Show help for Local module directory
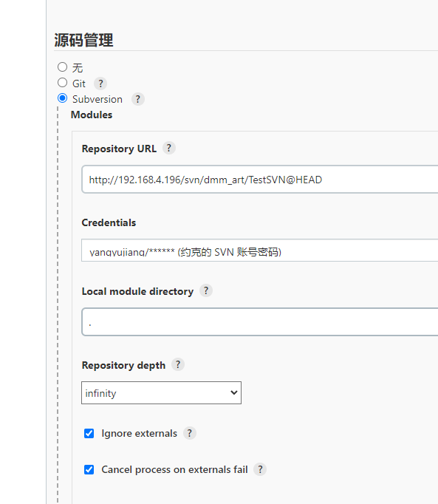This screenshot has height=504, width=438. tap(206, 290)
